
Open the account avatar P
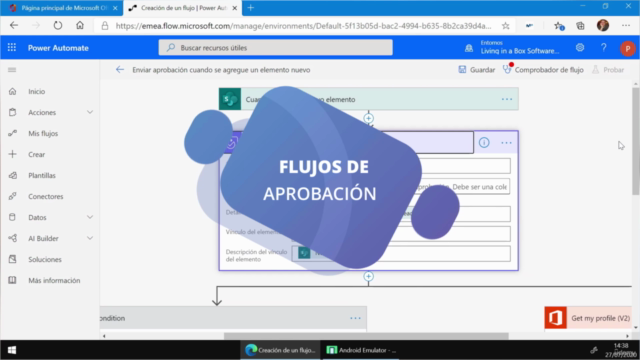click(627, 49)
